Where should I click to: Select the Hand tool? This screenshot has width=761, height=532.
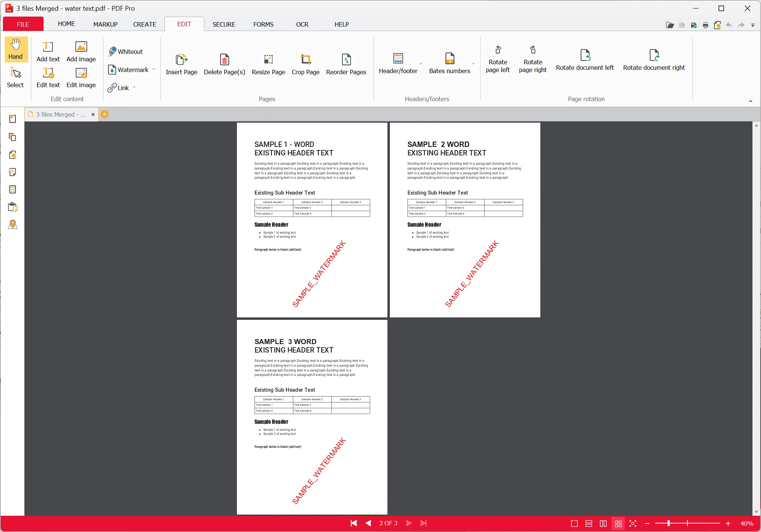pos(16,49)
